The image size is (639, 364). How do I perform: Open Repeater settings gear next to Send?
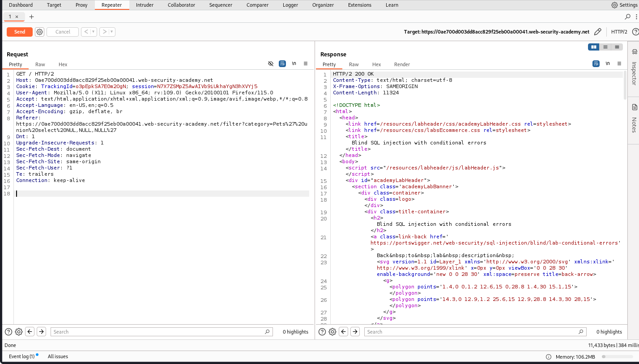point(39,32)
